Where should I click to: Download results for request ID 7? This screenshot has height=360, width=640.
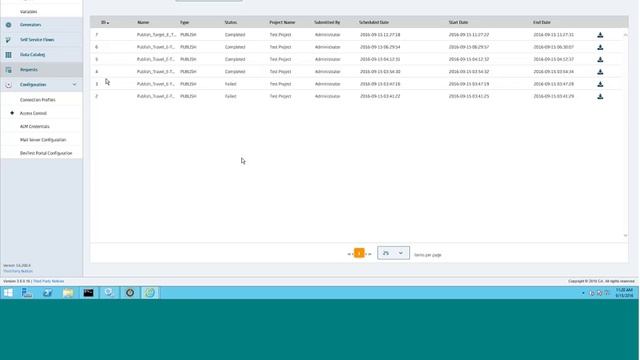pos(600,35)
